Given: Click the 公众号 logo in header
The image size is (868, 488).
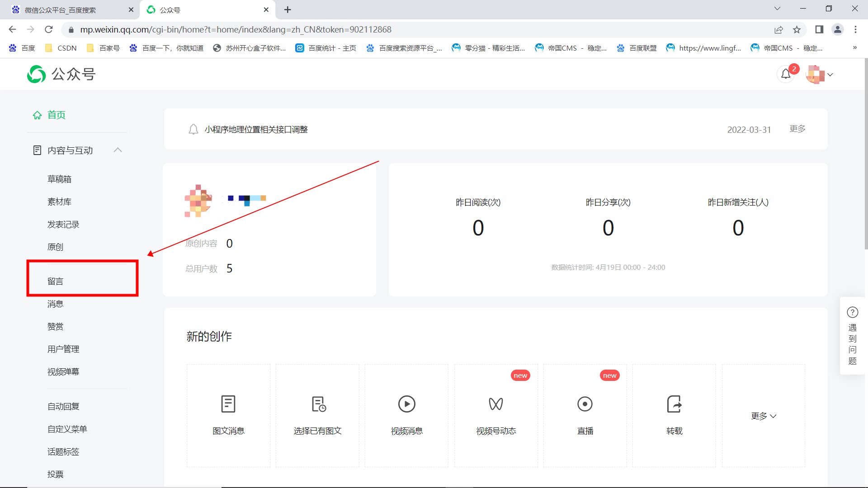Looking at the screenshot, I should pyautogui.click(x=61, y=74).
